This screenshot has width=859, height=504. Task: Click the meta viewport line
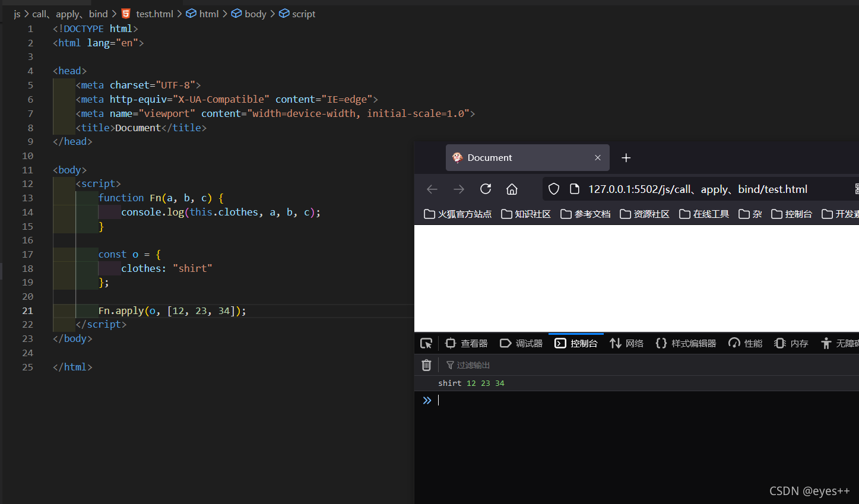275,113
